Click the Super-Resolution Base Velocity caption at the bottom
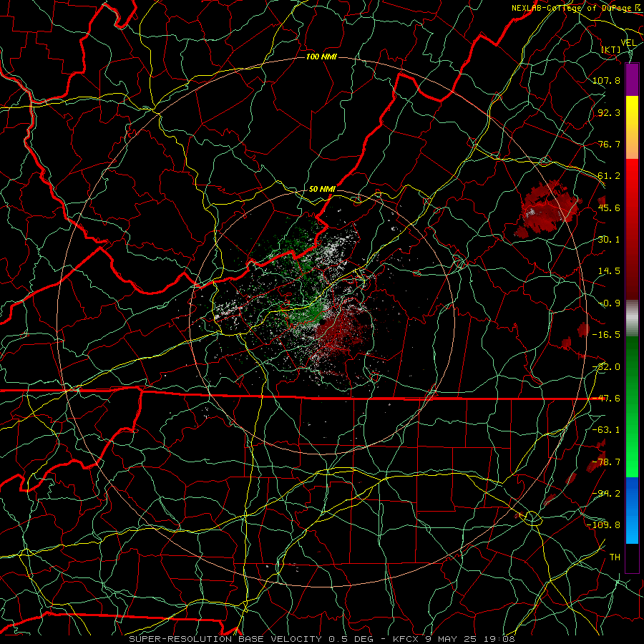This screenshot has height=644, width=644. (x=321, y=639)
